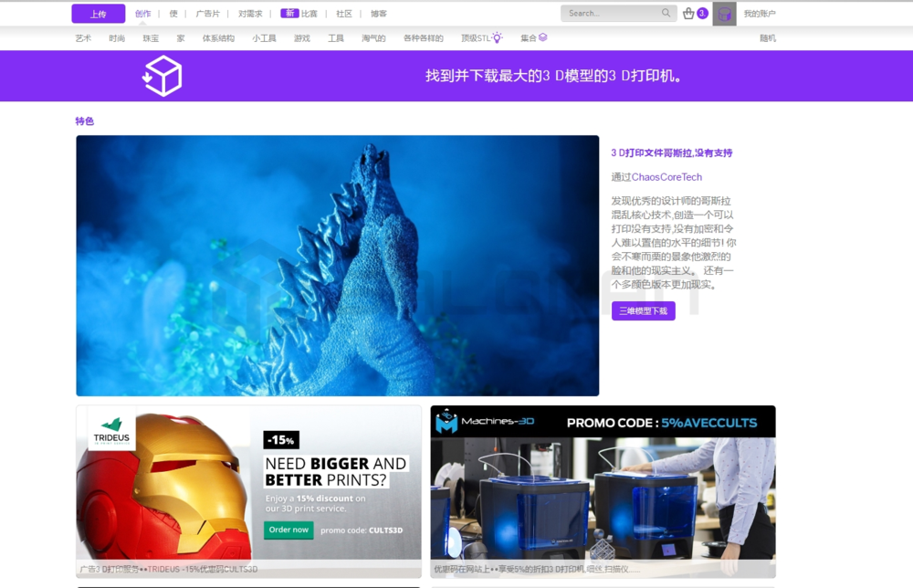913x588 pixels.
Task: Open the 广告片 menu item
Action: pos(208,14)
